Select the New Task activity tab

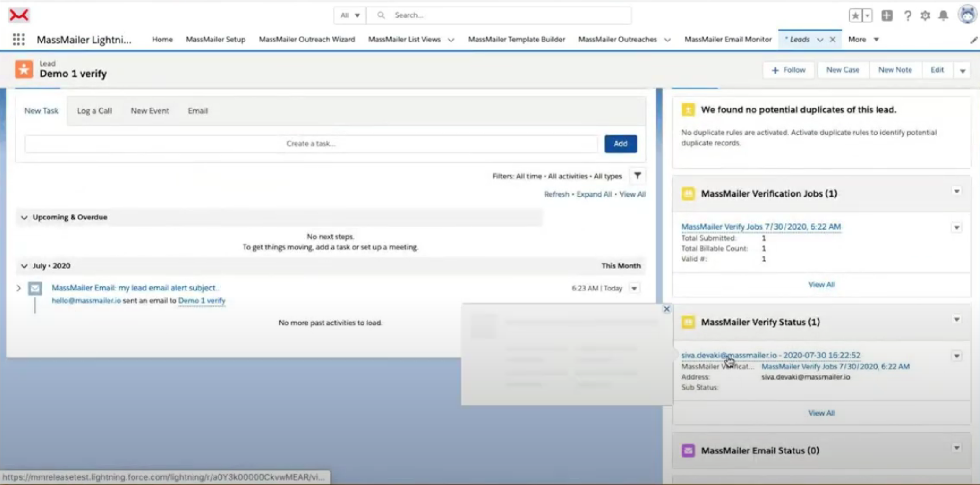(x=41, y=111)
